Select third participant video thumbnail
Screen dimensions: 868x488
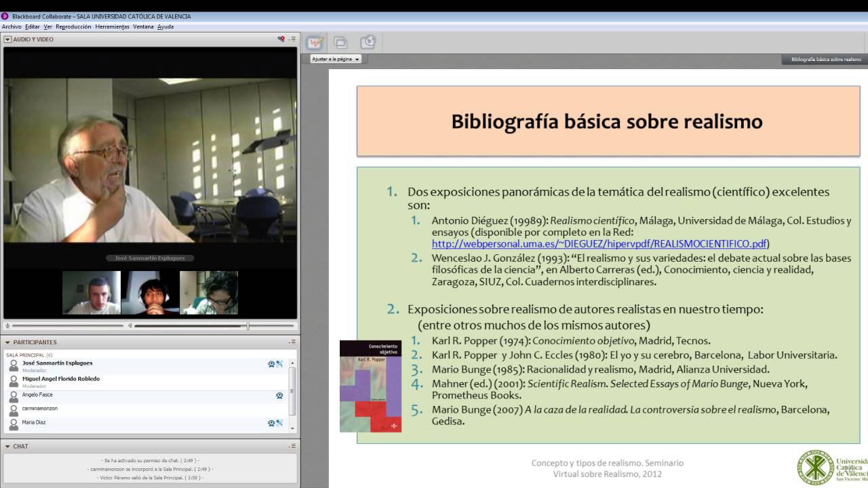point(209,293)
